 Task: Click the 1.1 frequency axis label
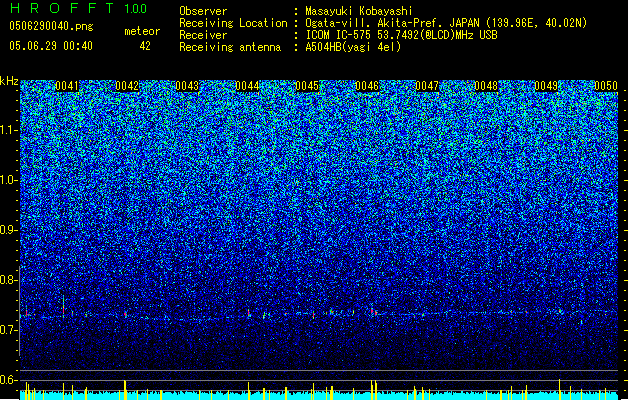pos(9,131)
